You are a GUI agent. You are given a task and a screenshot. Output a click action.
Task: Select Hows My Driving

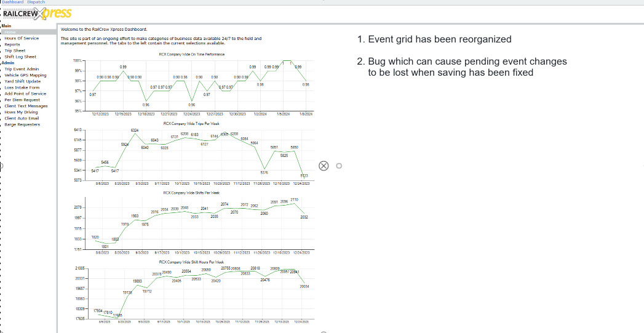(x=22, y=112)
